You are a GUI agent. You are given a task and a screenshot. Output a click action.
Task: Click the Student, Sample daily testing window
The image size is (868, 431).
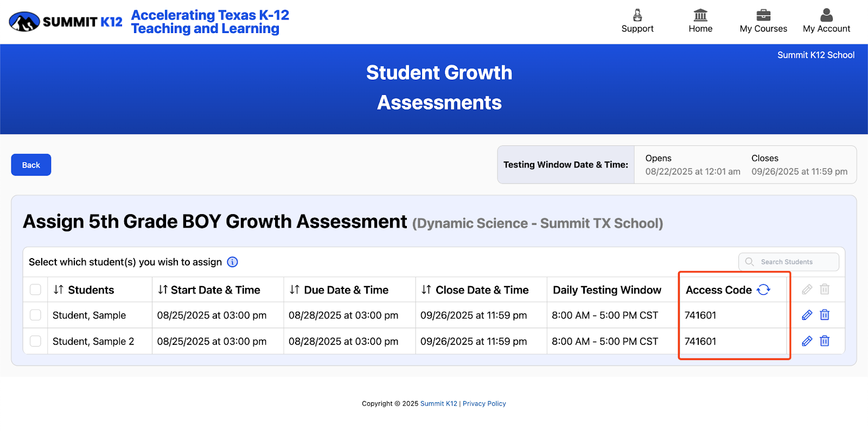coord(605,315)
